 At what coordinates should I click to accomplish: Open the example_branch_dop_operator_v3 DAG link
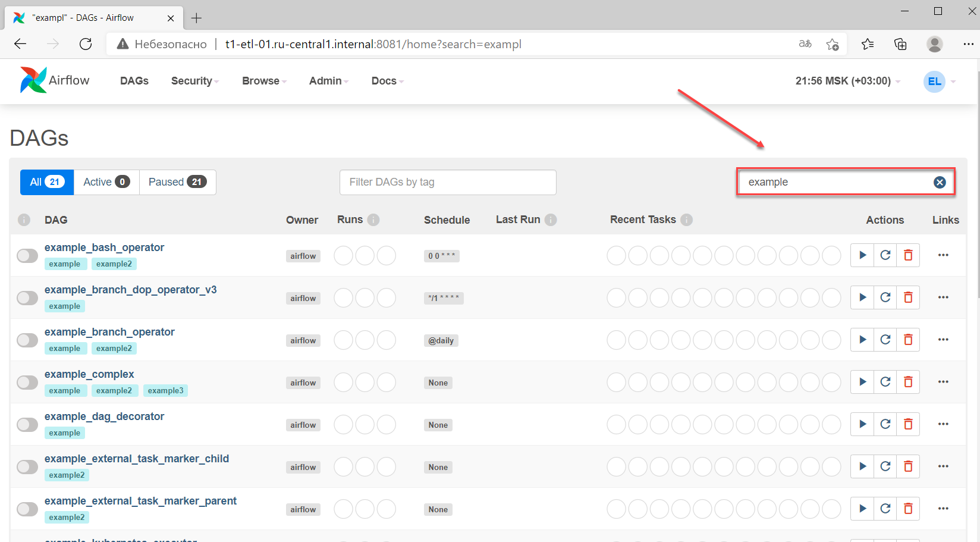click(x=130, y=290)
